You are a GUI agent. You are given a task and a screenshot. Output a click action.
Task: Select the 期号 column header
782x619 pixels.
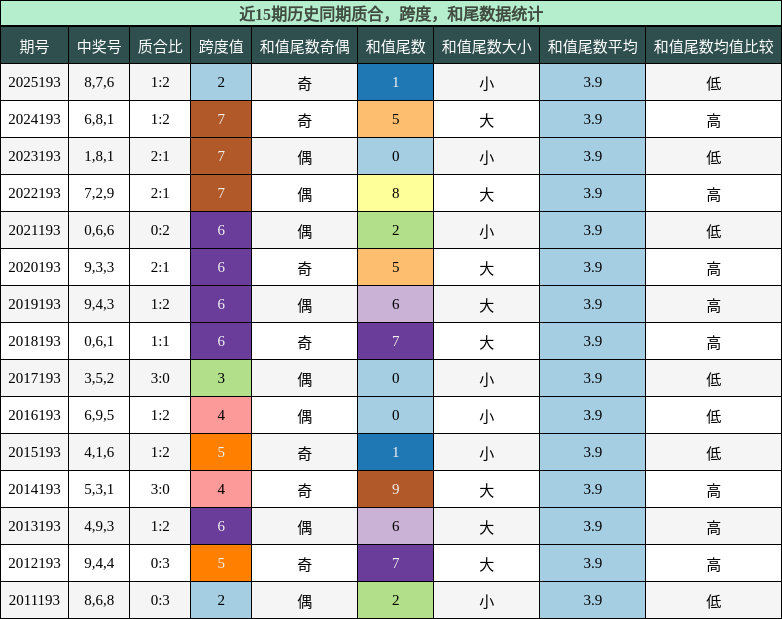coord(34,46)
